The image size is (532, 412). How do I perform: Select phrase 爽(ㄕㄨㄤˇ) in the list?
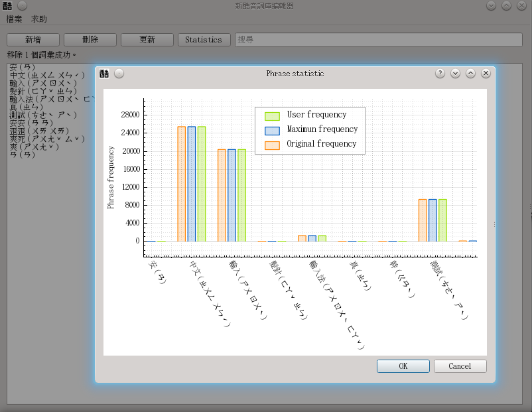click(x=34, y=147)
